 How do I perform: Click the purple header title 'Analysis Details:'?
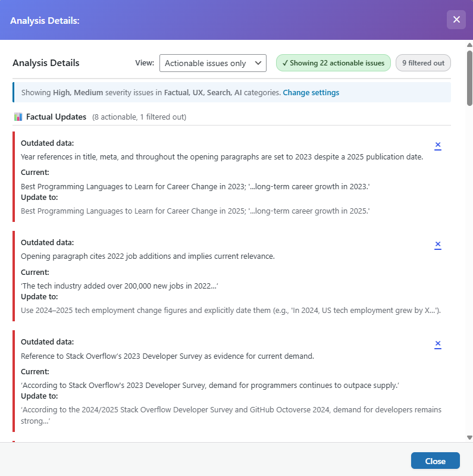click(45, 20)
